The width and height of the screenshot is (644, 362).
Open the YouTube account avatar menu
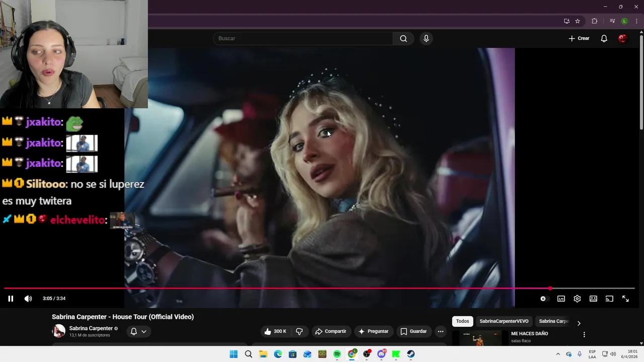click(622, 39)
